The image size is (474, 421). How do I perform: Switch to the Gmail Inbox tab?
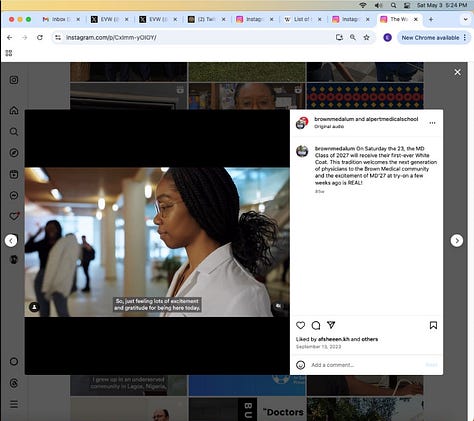coord(62,19)
